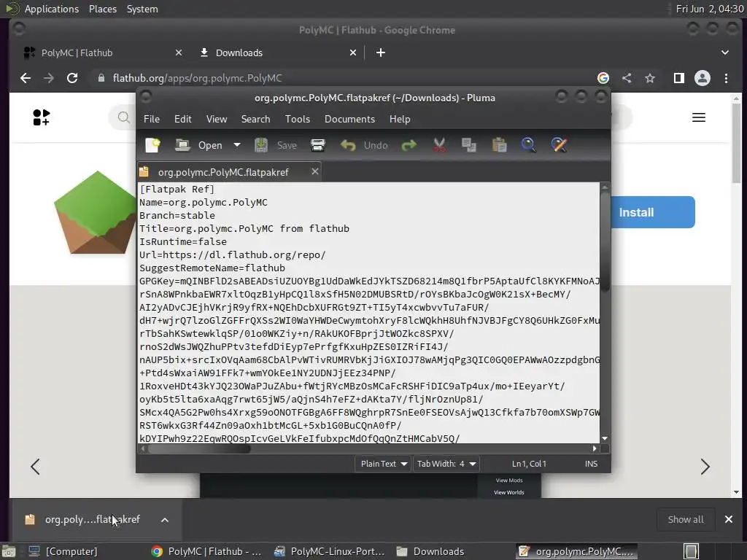Open a file using Pluma Open button
This screenshot has width=747, height=560.
point(198,145)
